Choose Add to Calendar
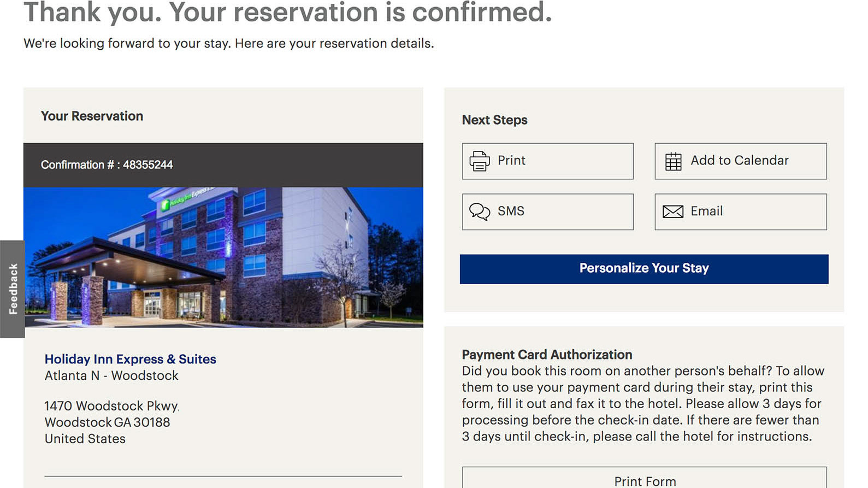 tap(740, 161)
